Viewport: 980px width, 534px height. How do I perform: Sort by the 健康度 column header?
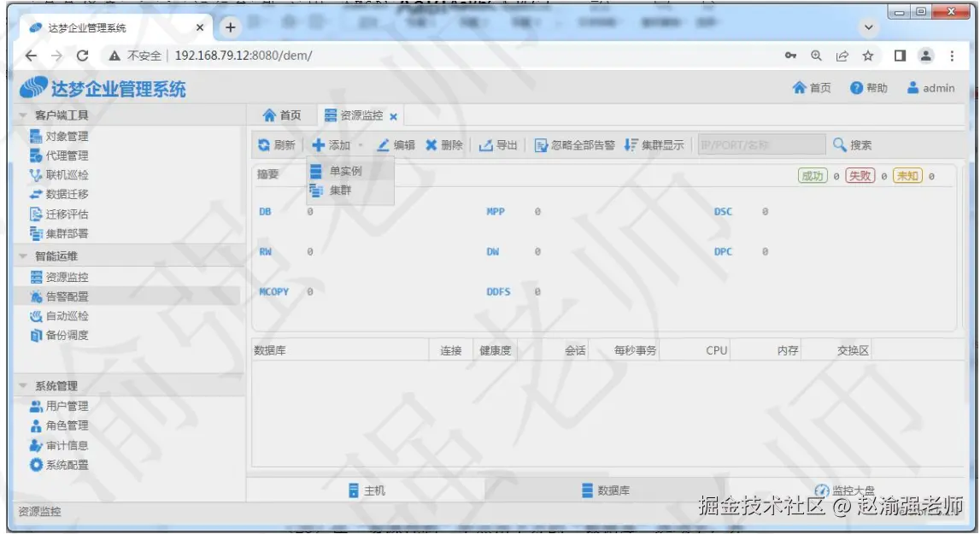click(495, 351)
